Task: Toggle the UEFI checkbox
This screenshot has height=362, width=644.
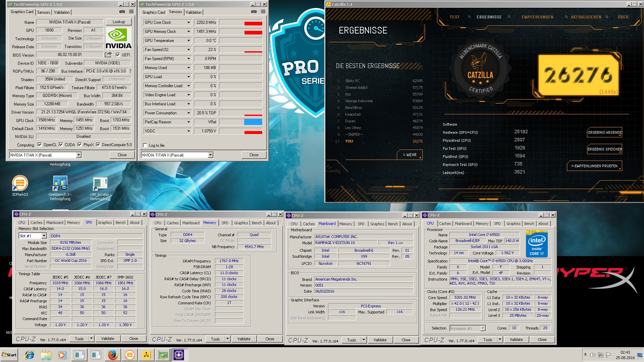Action: [x=118, y=55]
